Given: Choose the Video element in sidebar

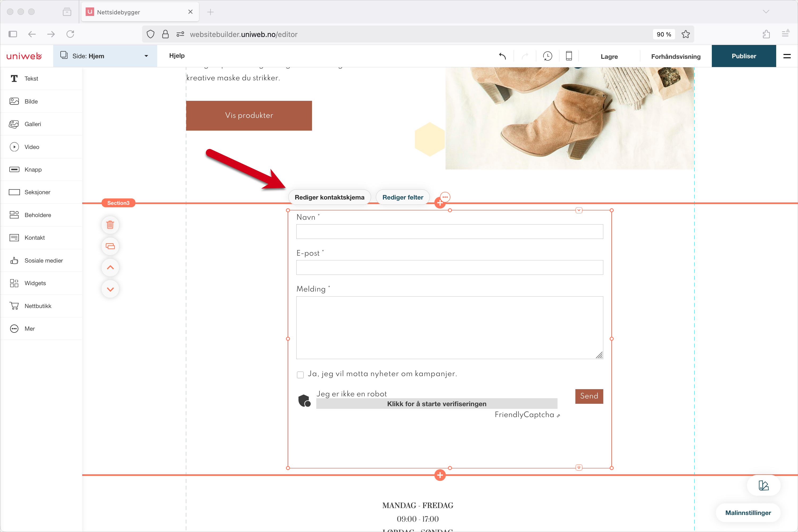Looking at the screenshot, I should (x=41, y=147).
